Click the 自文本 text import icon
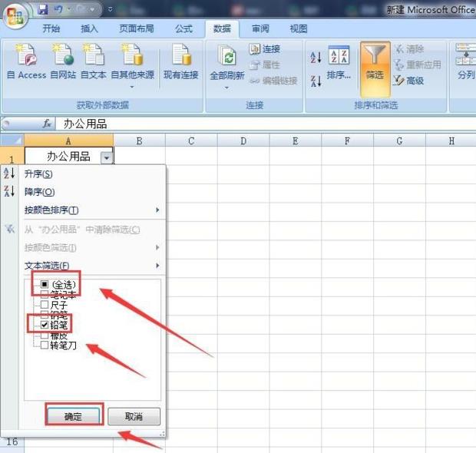 [94, 55]
